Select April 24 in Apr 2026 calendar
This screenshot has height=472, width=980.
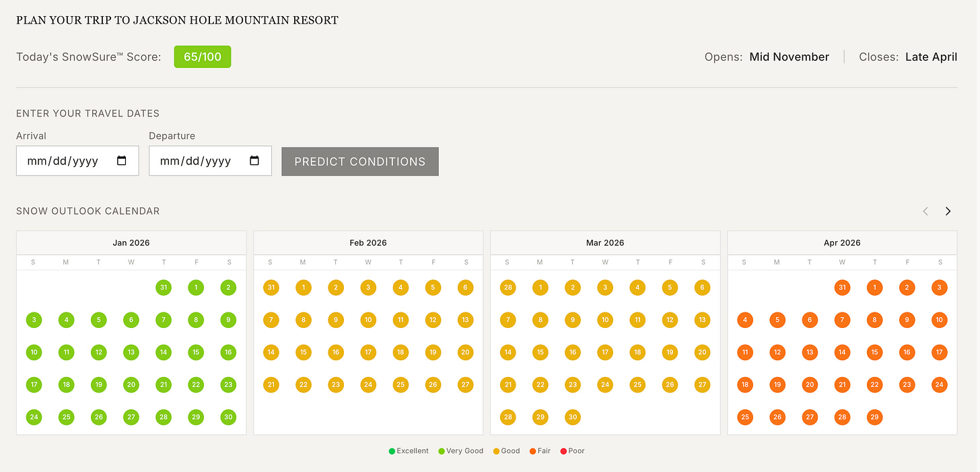(940, 384)
